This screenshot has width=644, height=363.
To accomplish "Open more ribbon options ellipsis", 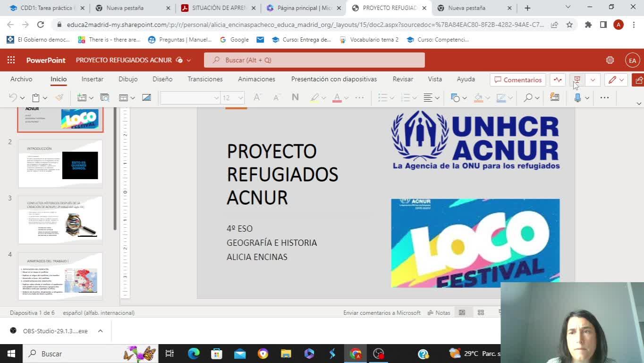I will (604, 97).
